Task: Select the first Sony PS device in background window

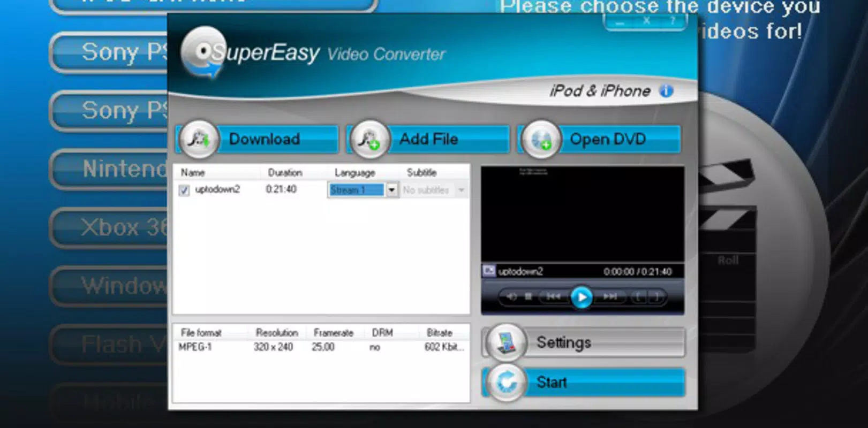Action: (x=109, y=52)
